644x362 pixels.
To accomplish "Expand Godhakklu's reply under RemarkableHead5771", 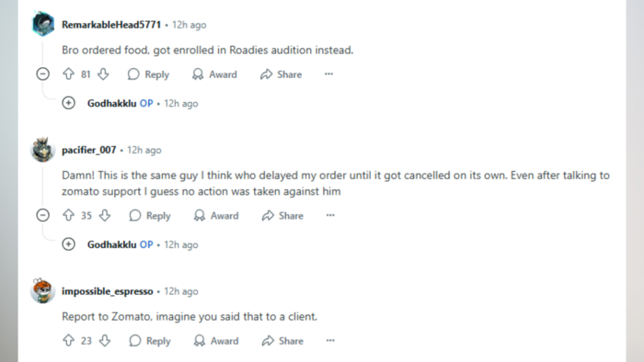I will click(69, 103).
